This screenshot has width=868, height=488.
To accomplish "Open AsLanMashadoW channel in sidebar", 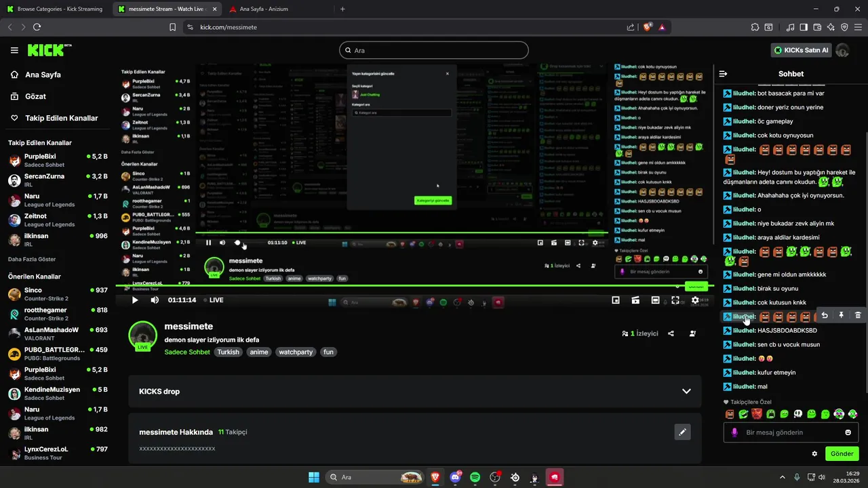I will point(58,334).
